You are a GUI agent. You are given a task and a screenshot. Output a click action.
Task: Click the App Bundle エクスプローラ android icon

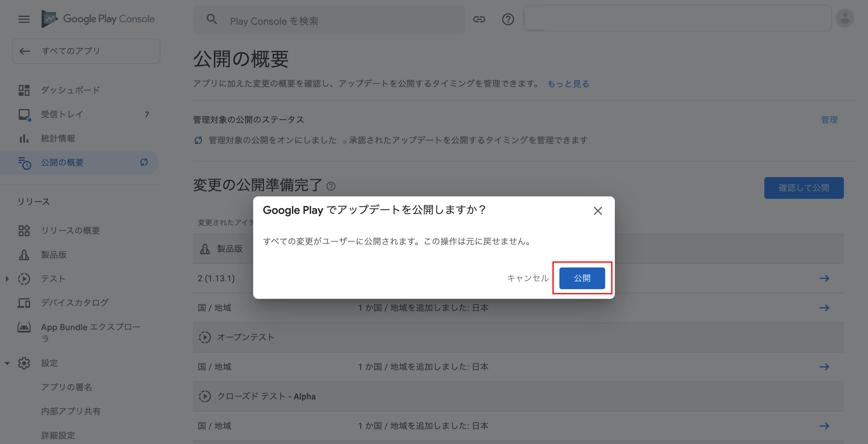[x=24, y=327]
